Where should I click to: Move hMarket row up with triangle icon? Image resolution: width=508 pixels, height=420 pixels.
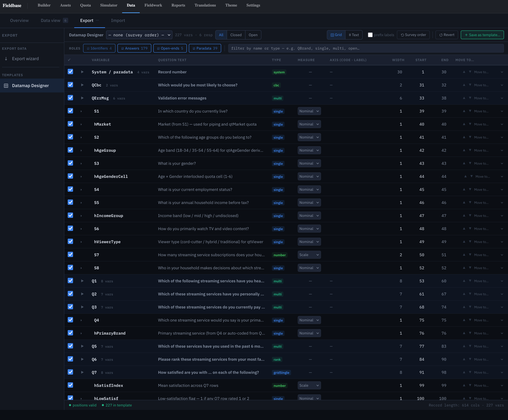tap(464, 124)
